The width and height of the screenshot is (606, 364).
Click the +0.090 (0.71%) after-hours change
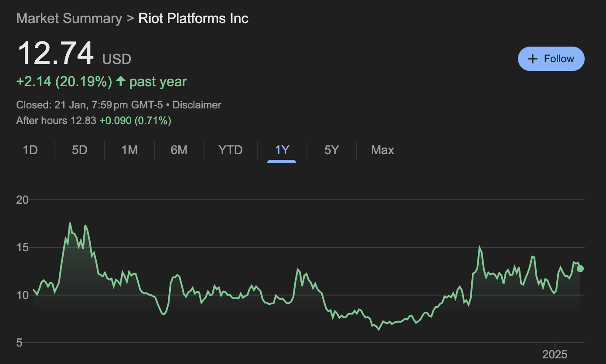coord(135,121)
